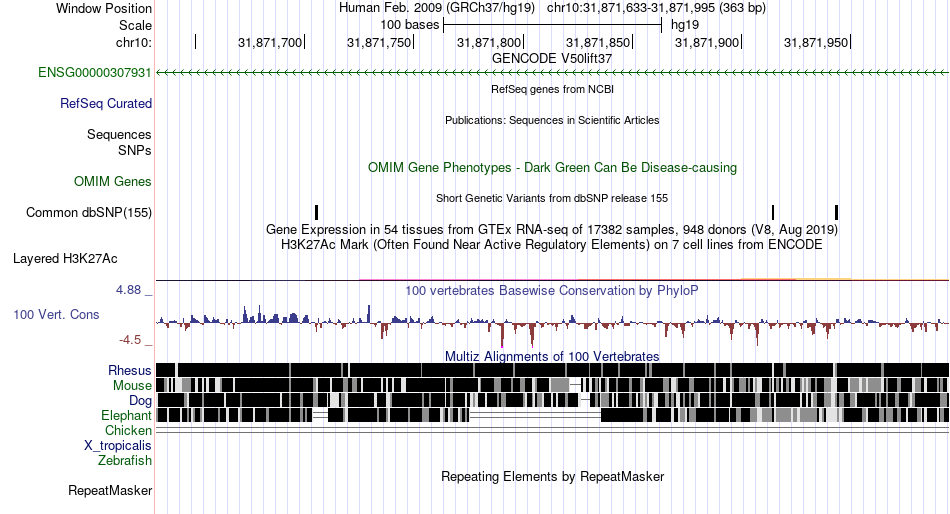The width and height of the screenshot is (950, 514).
Task: Select the Zebrafish alignment row label
Action: click(125, 461)
